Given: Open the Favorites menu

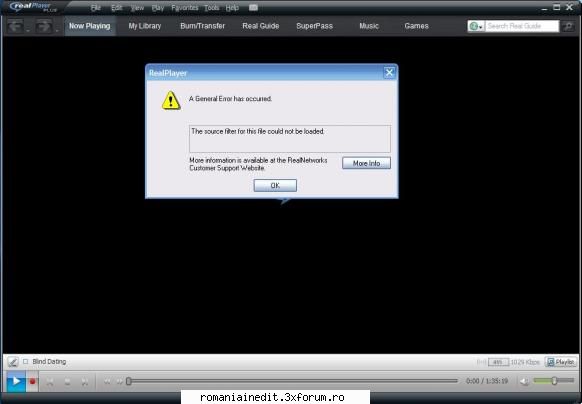Looking at the screenshot, I should [x=184, y=7].
